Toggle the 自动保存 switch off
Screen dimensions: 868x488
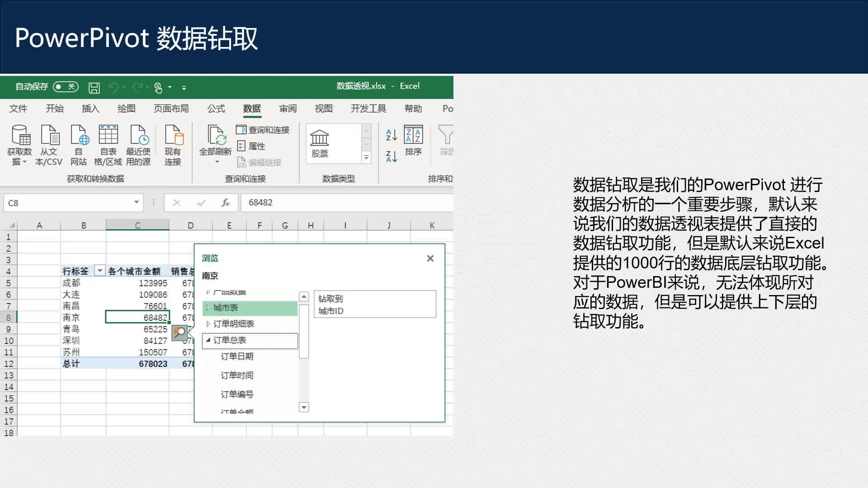(65, 87)
